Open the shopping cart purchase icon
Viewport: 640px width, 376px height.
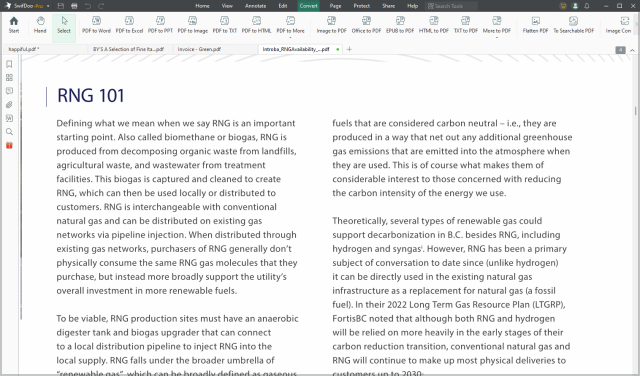(563, 6)
